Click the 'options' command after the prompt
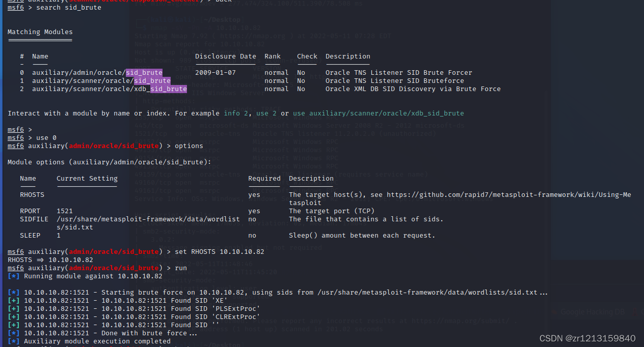The height and width of the screenshot is (347, 644). [189, 146]
